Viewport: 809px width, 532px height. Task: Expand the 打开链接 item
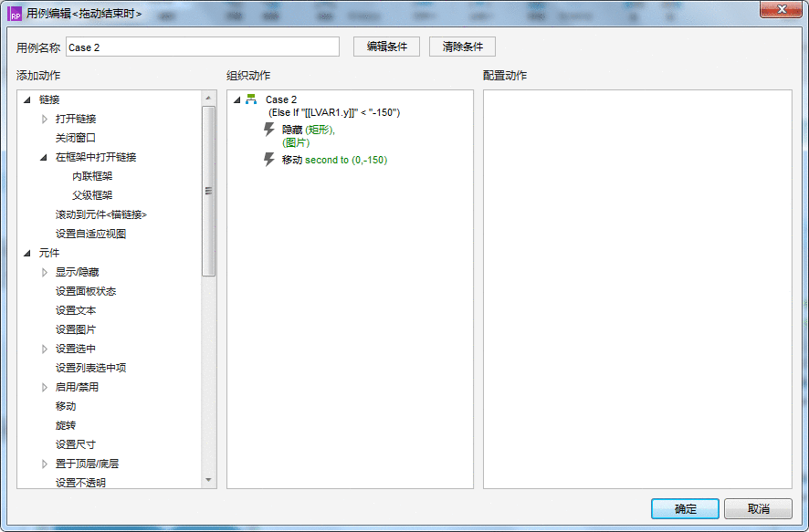click(x=45, y=119)
